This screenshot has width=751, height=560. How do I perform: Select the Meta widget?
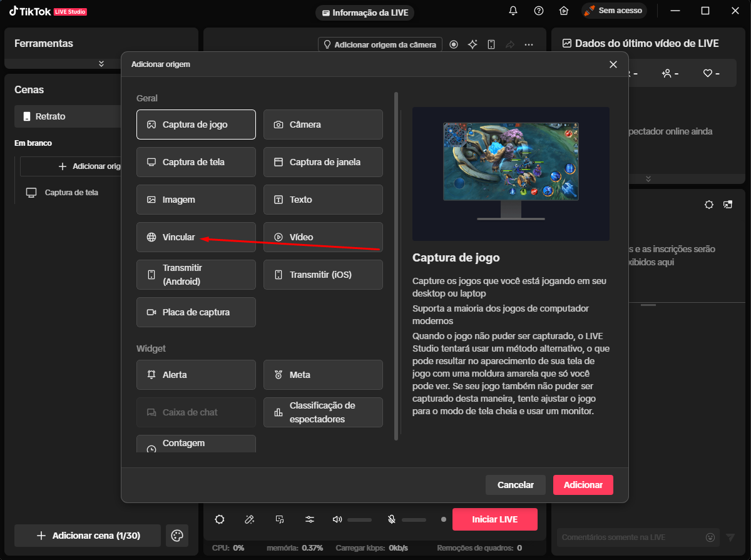tap(323, 375)
